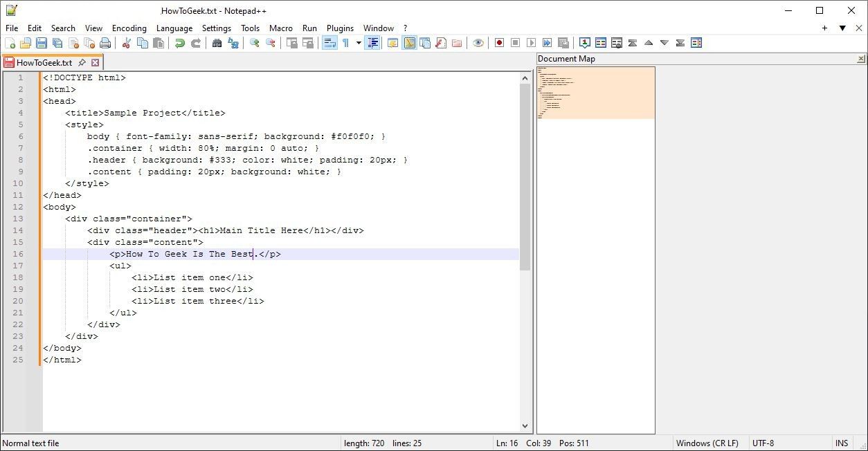Undo with the green back arrow icon
The width and height of the screenshot is (868, 451).
[x=180, y=43]
